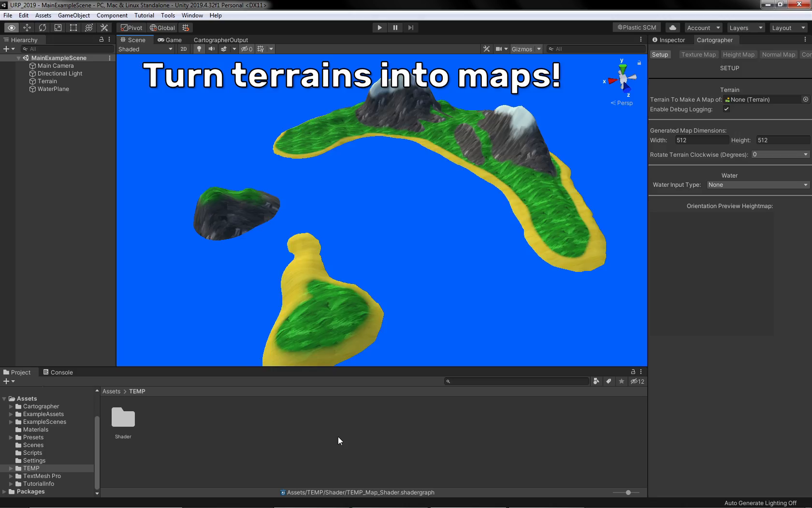The height and width of the screenshot is (508, 812).
Task: Expand Cartographer folder in Project tree
Action: tap(11, 406)
